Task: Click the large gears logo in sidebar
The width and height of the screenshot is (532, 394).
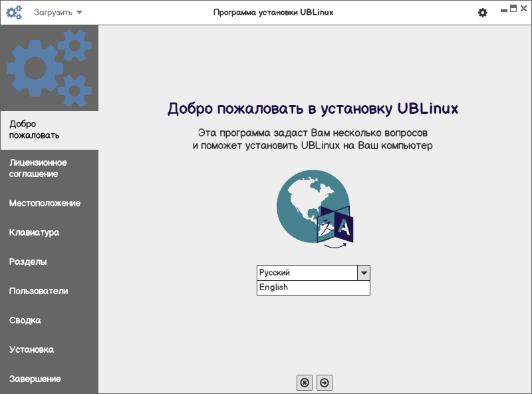Action: tap(49, 68)
